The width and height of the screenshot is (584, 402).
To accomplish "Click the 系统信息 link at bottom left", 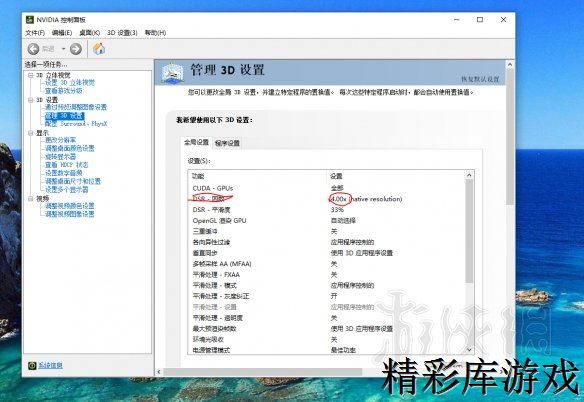I will pos(50,365).
